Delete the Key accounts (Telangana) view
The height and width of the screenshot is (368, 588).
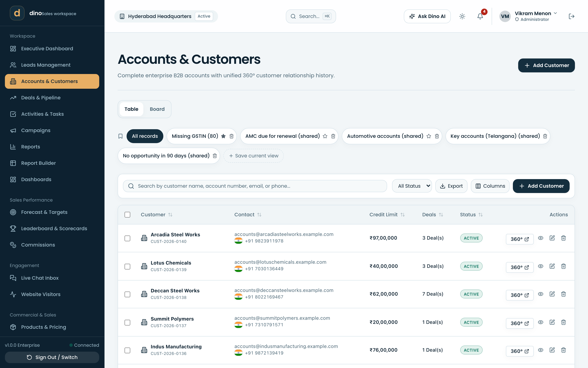[x=545, y=136]
